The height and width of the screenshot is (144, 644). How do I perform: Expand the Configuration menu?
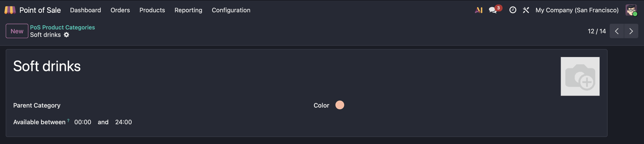click(x=231, y=10)
